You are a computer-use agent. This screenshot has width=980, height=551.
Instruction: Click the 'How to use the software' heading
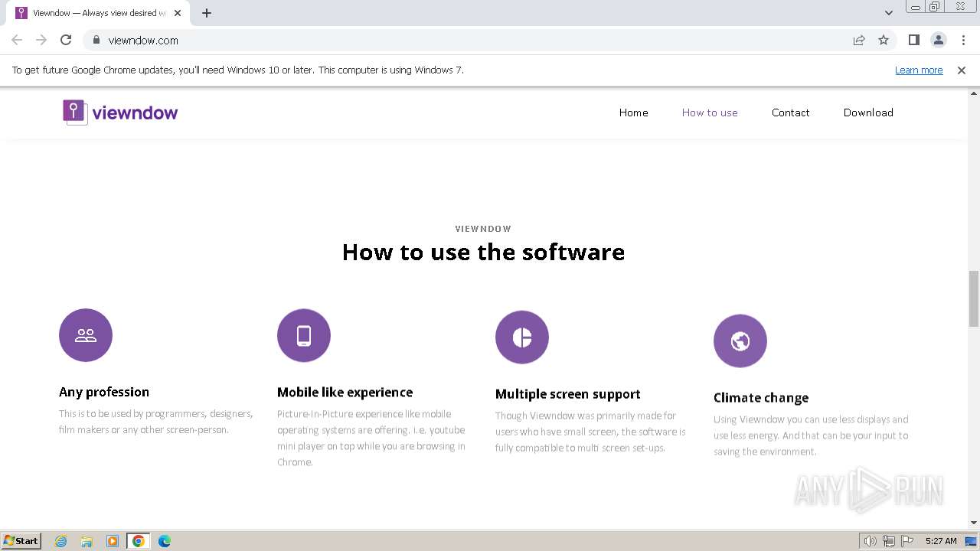pyautogui.click(x=483, y=252)
